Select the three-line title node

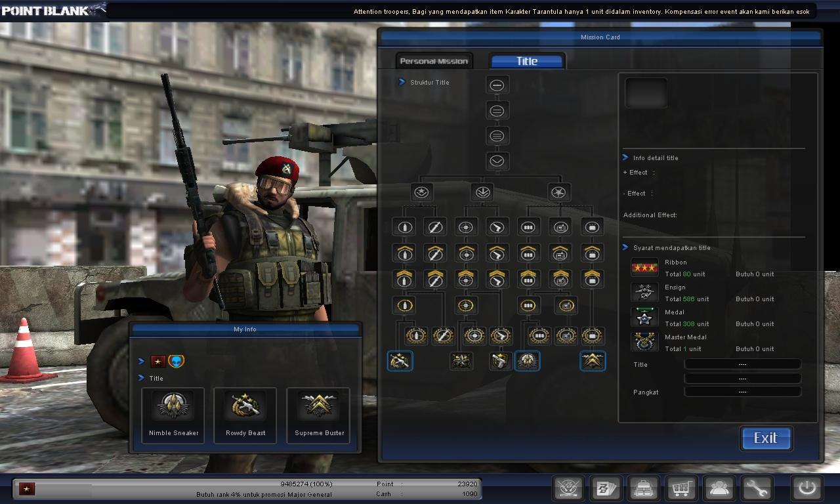click(497, 136)
